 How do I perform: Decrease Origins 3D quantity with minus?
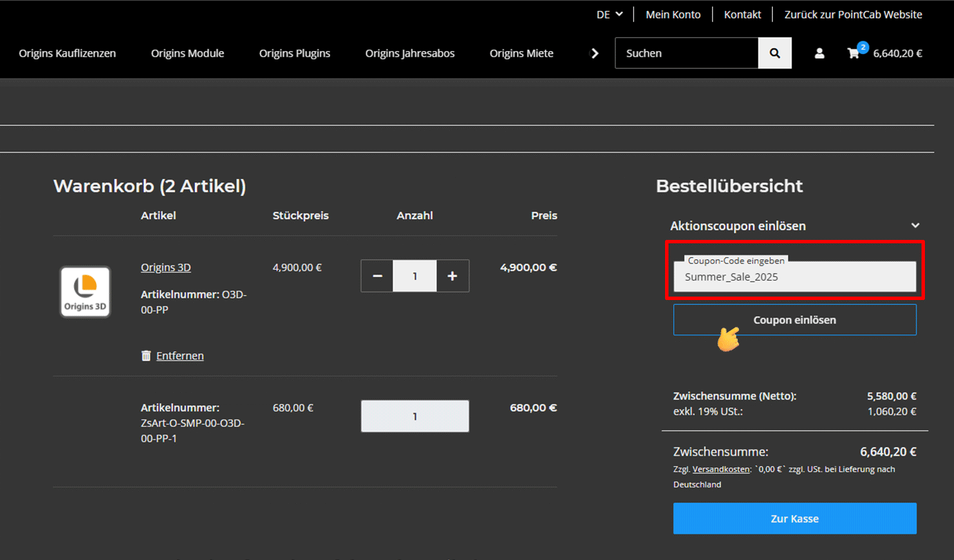[x=377, y=276]
